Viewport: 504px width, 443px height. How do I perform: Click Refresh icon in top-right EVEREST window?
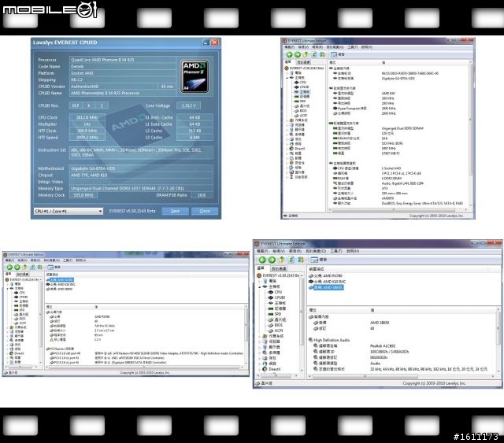tap(314, 54)
